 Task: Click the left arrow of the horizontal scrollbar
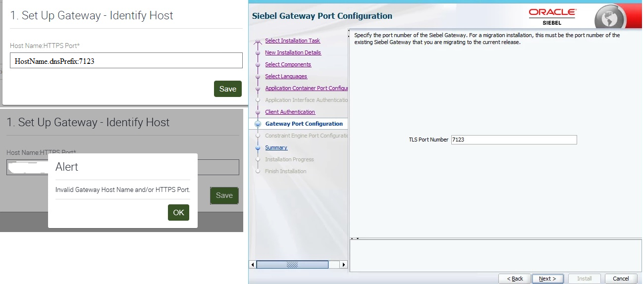coord(253,265)
